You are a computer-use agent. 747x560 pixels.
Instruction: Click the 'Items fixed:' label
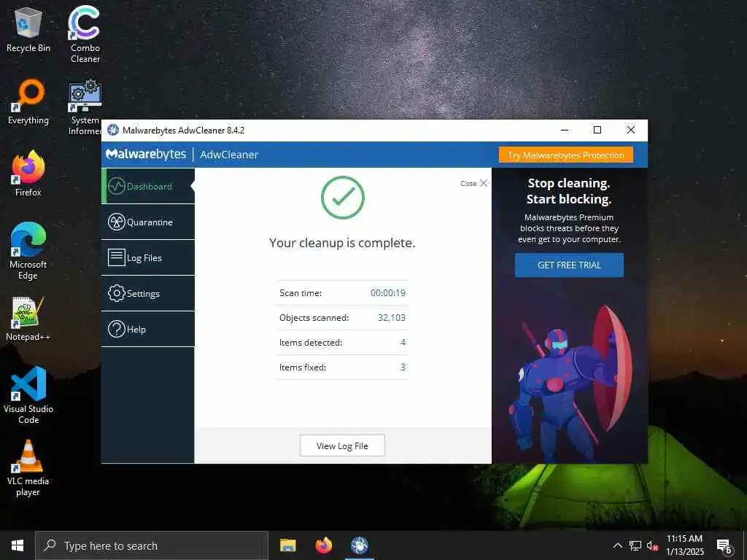point(303,367)
